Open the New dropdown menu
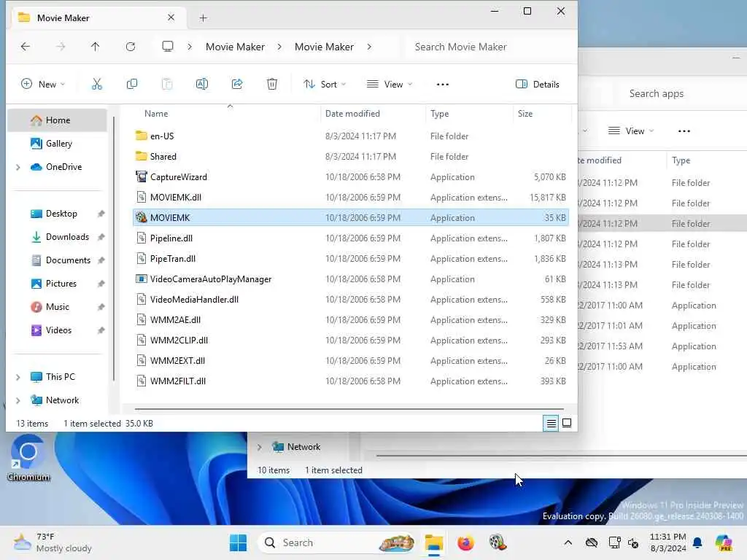The image size is (747, 560). (43, 85)
